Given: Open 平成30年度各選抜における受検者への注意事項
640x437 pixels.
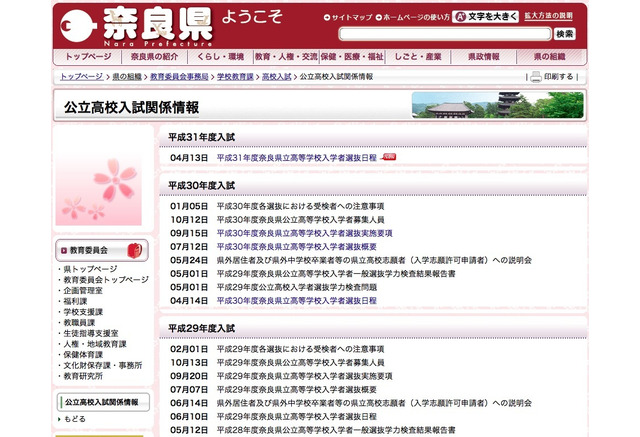Looking at the screenshot, I should coord(300,206).
